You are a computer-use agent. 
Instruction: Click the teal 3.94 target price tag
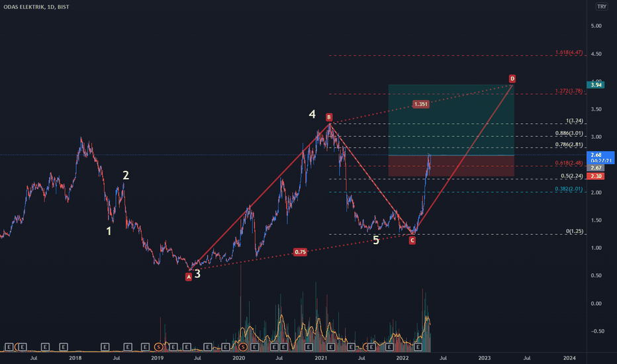click(596, 85)
